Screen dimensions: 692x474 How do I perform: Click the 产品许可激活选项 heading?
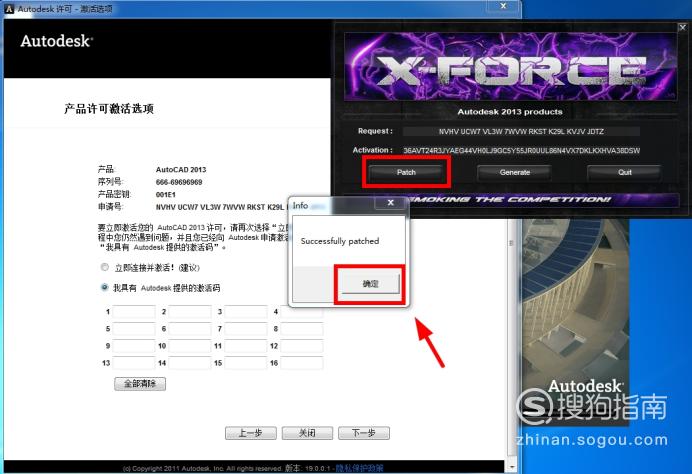109,109
